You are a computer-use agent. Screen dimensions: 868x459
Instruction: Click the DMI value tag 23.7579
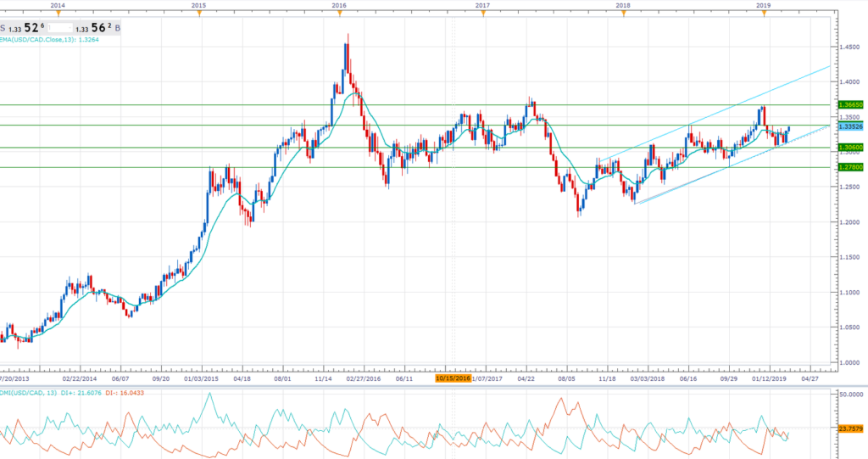click(x=850, y=428)
